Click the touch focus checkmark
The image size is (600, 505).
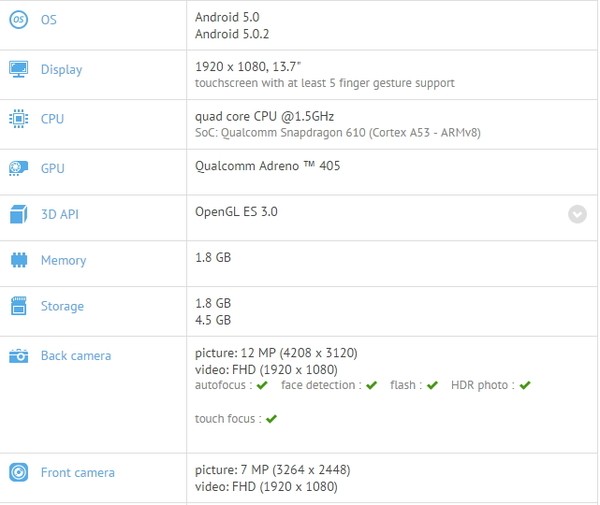[271, 419]
